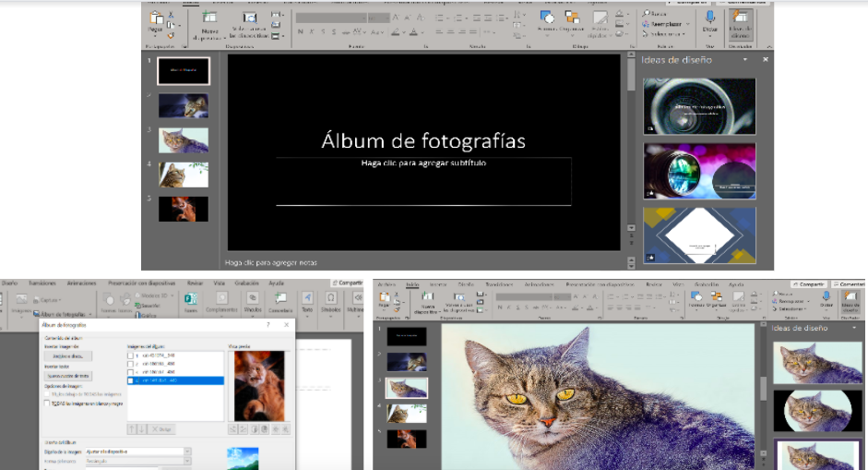This screenshot has height=470, width=868.
Task: Click the Formas icon in the lower-left ribbon
Action: point(109,300)
